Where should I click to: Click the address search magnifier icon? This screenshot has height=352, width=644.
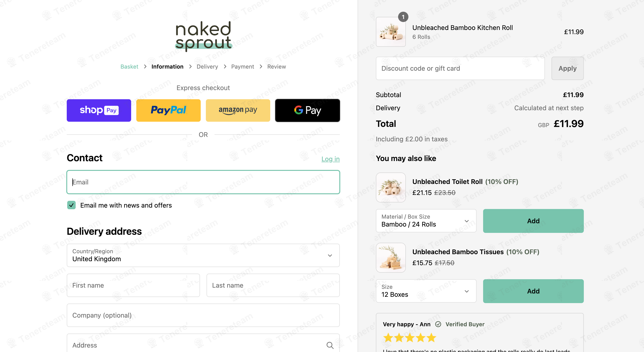(x=330, y=345)
